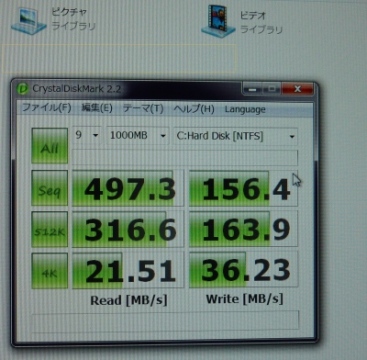Close the CrystalDiskMark window
This screenshot has height=360, width=367.
point(297,89)
